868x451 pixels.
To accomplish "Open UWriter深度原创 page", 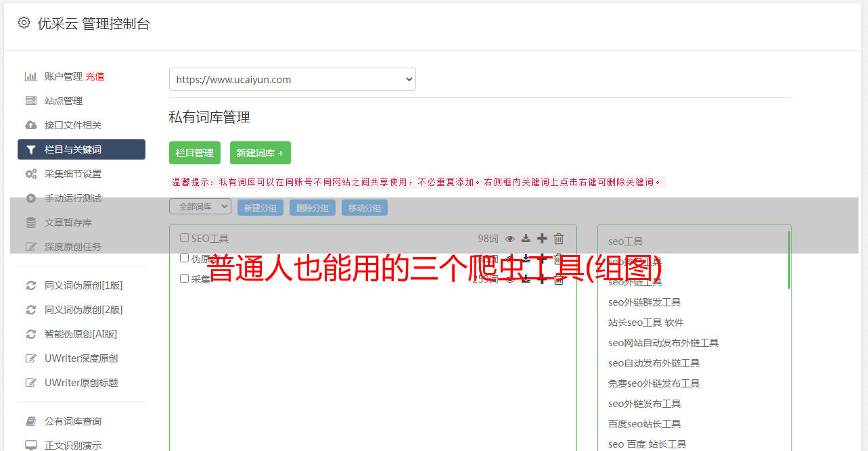I will pos(81,358).
